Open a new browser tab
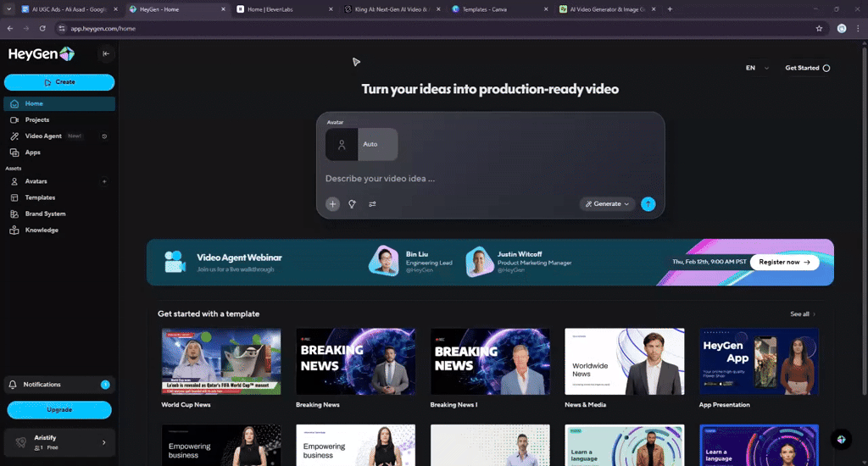The width and height of the screenshot is (868, 466). [670, 9]
